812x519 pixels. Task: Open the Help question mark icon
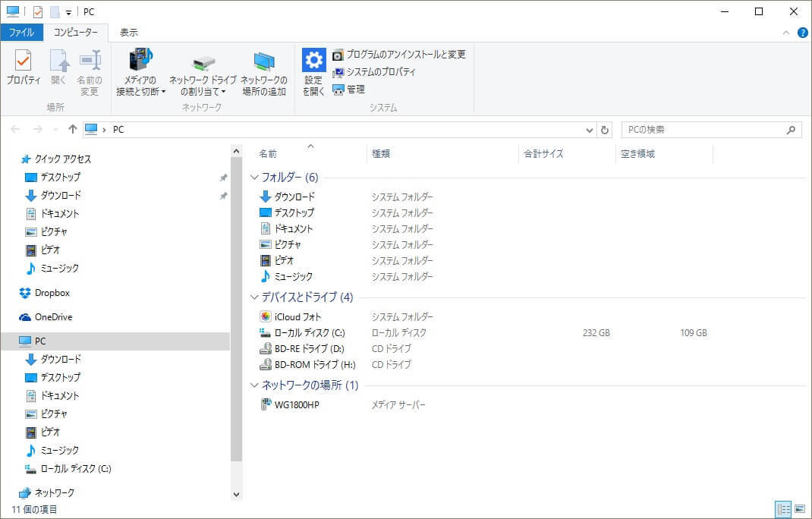[x=802, y=33]
